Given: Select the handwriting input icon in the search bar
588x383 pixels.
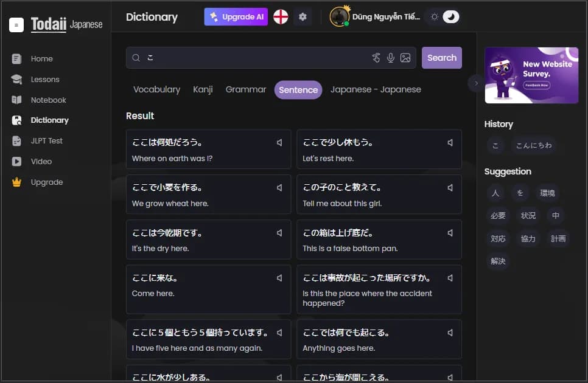Looking at the screenshot, I should (376, 58).
